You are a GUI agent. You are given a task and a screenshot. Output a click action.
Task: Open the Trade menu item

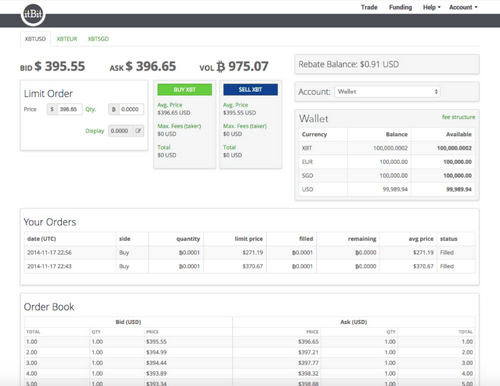tap(369, 7)
